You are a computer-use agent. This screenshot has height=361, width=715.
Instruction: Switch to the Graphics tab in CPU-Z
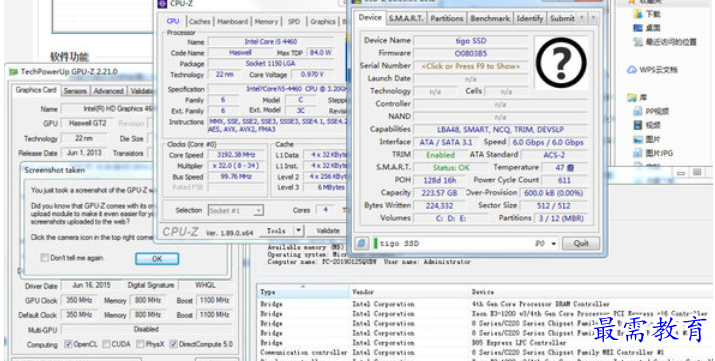click(323, 21)
